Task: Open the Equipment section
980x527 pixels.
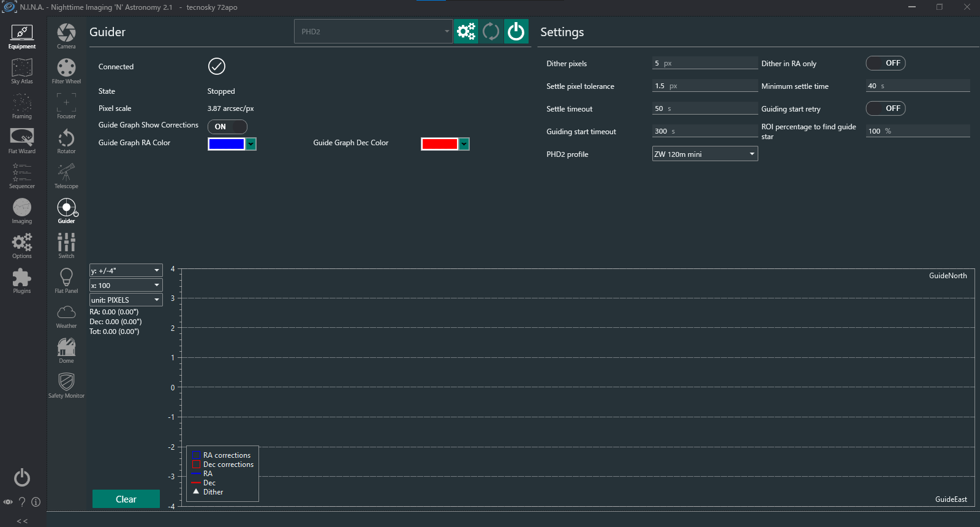Action: (x=22, y=37)
